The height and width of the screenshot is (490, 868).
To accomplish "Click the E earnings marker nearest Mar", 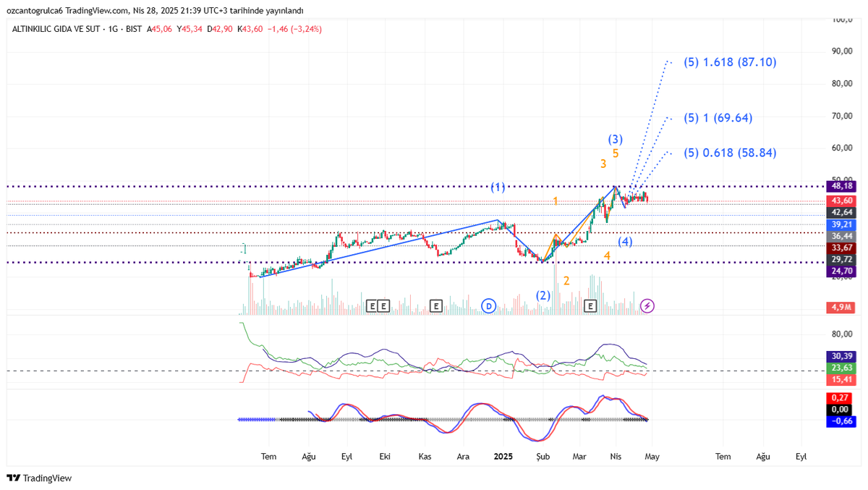I will [x=590, y=306].
